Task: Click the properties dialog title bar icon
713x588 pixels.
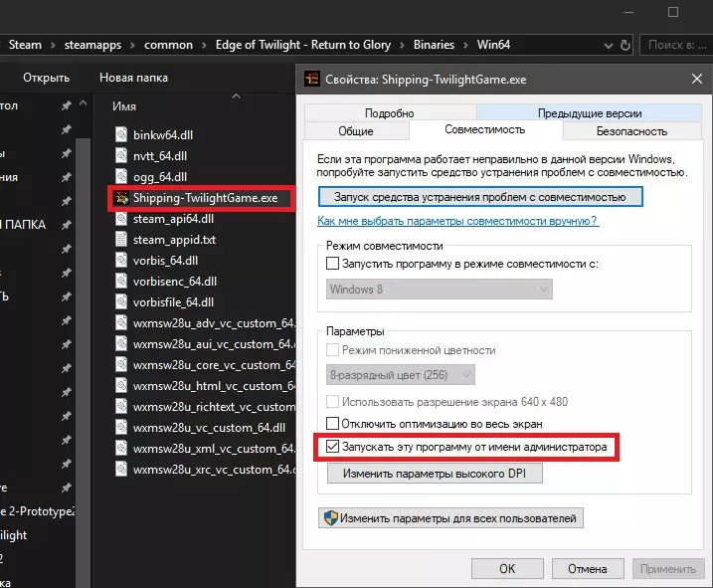Action: tap(312, 79)
